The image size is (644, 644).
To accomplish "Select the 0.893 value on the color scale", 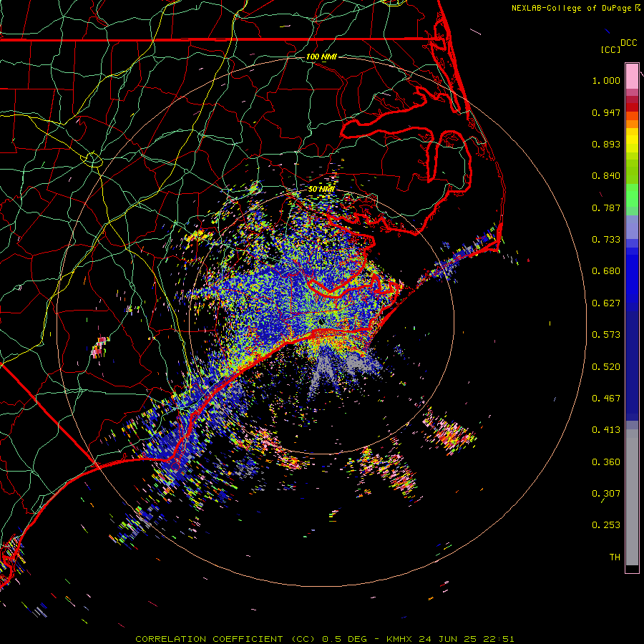I will click(606, 144).
